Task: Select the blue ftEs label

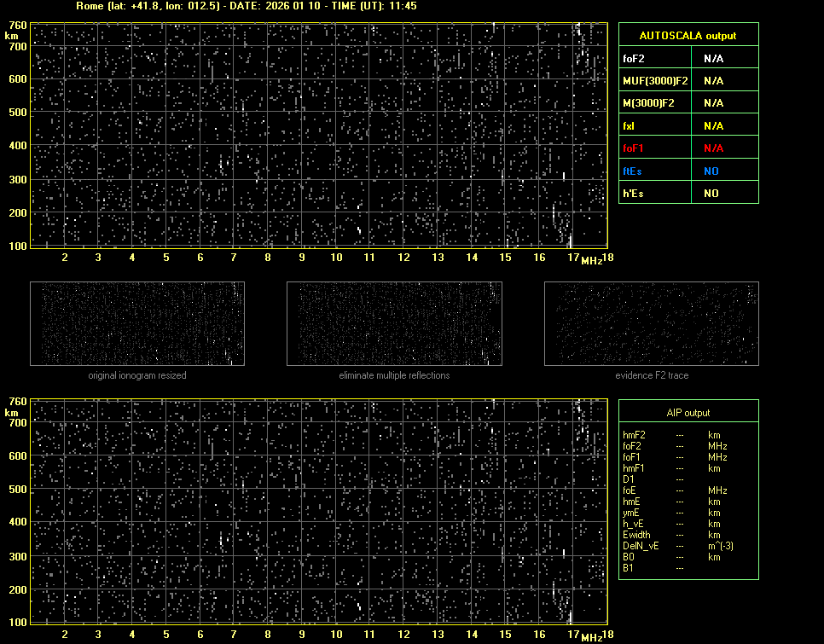Action: point(632,171)
